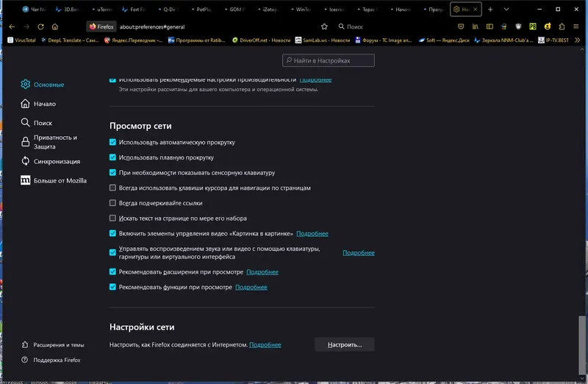Open the Library bookshelf icon
This screenshot has height=384, width=588.
click(475, 26)
